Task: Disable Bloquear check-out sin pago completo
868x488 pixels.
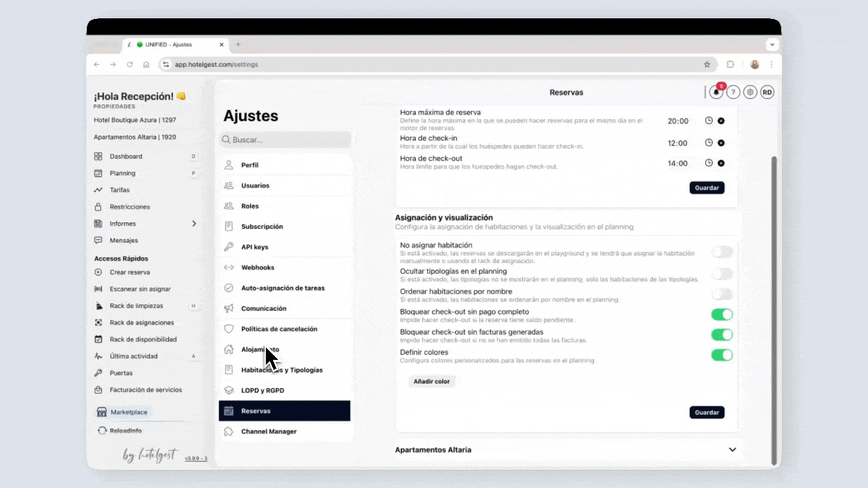Action: tap(722, 314)
